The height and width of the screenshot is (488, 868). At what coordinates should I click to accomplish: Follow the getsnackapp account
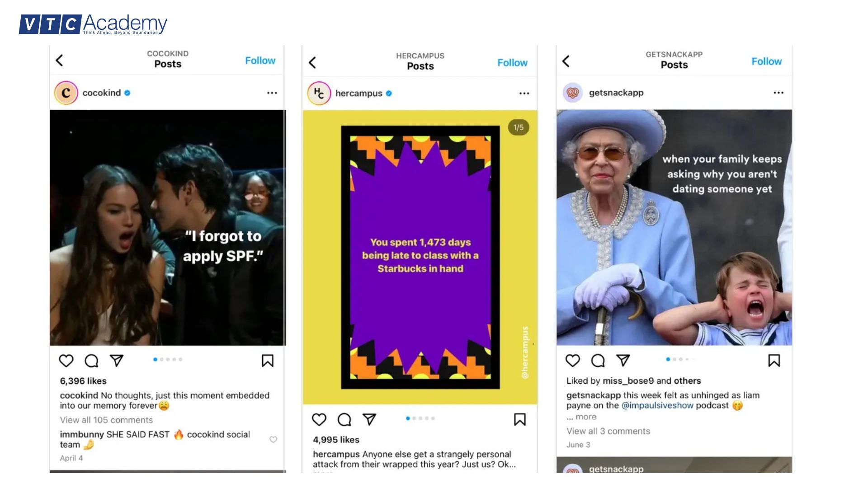point(766,61)
